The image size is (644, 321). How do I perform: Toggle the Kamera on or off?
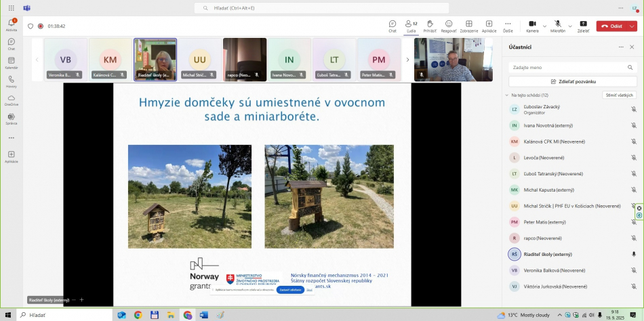(532, 26)
